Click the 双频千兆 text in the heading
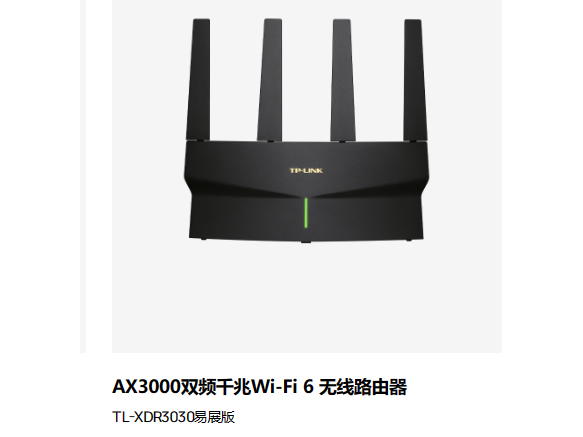This screenshot has height=437, width=583. (216, 387)
